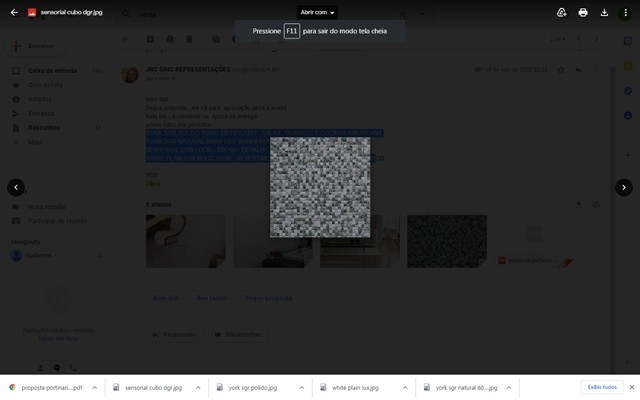This screenshot has height=400, width=640.
Task: Show the previous attachment
Action: point(16,187)
